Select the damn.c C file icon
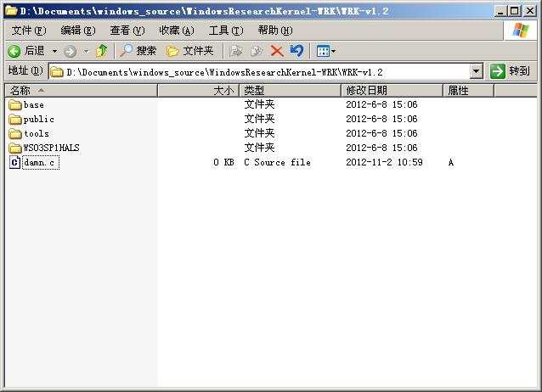Image resolution: width=542 pixels, height=392 pixels. click(x=14, y=162)
